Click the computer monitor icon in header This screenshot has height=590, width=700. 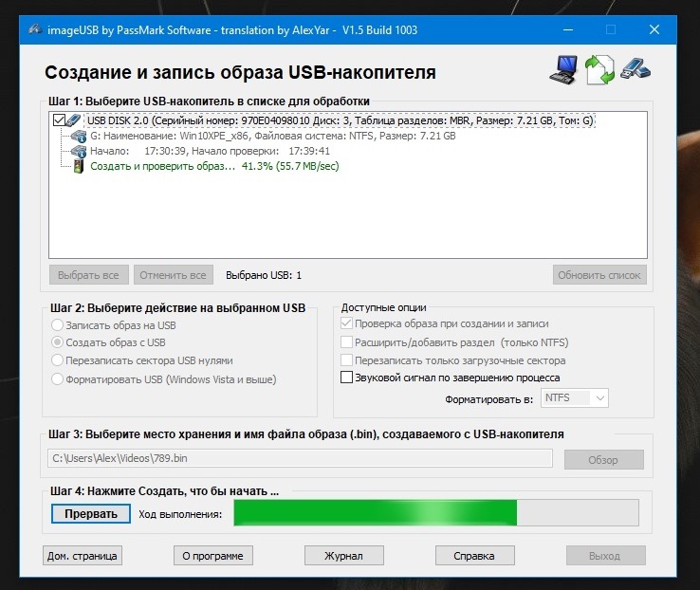(x=563, y=70)
